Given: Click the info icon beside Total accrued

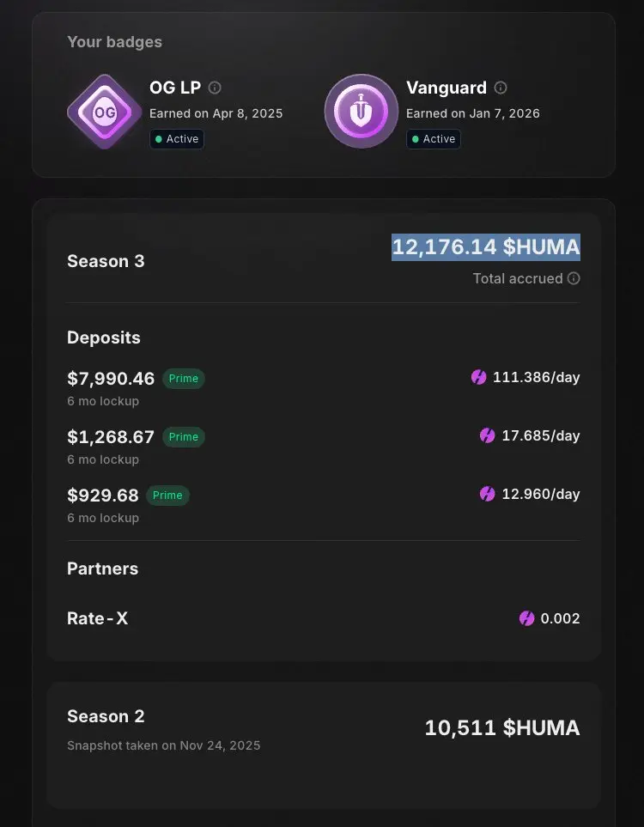Looking at the screenshot, I should pyautogui.click(x=574, y=278).
